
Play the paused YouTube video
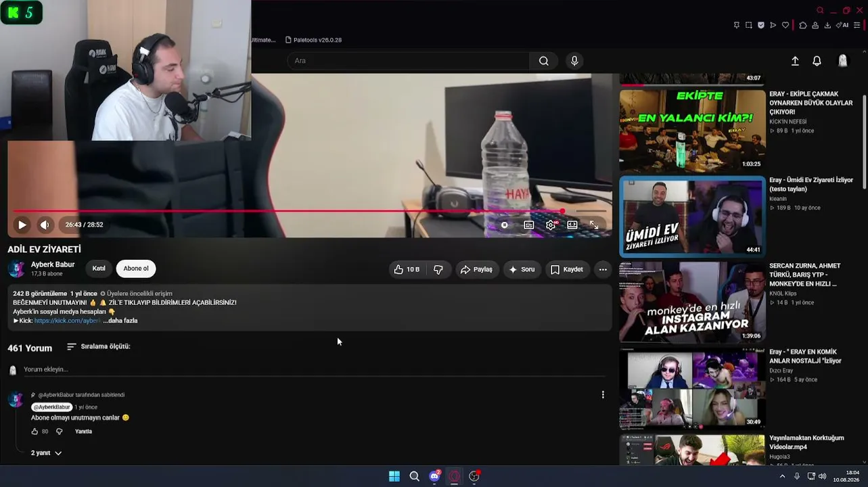click(x=22, y=225)
